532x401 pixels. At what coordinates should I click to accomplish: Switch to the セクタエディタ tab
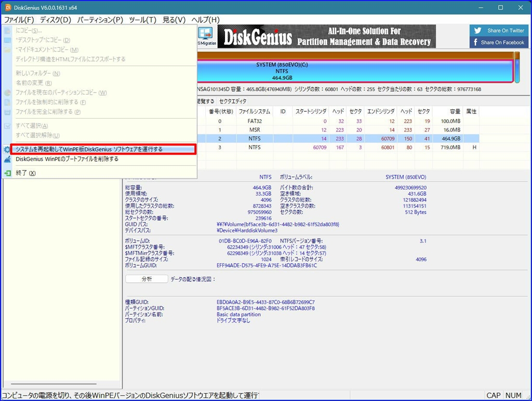click(233, 101)
